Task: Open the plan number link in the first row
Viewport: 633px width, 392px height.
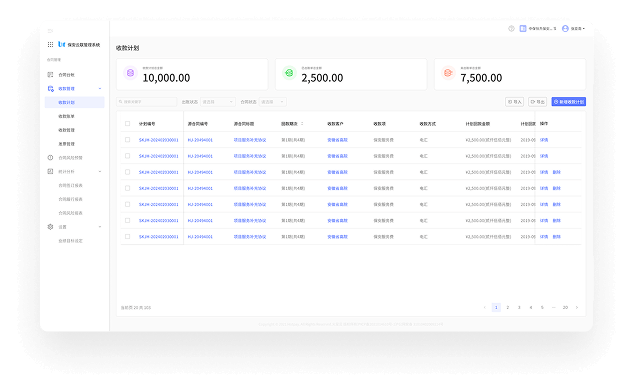Action: [x=159, y=140]
